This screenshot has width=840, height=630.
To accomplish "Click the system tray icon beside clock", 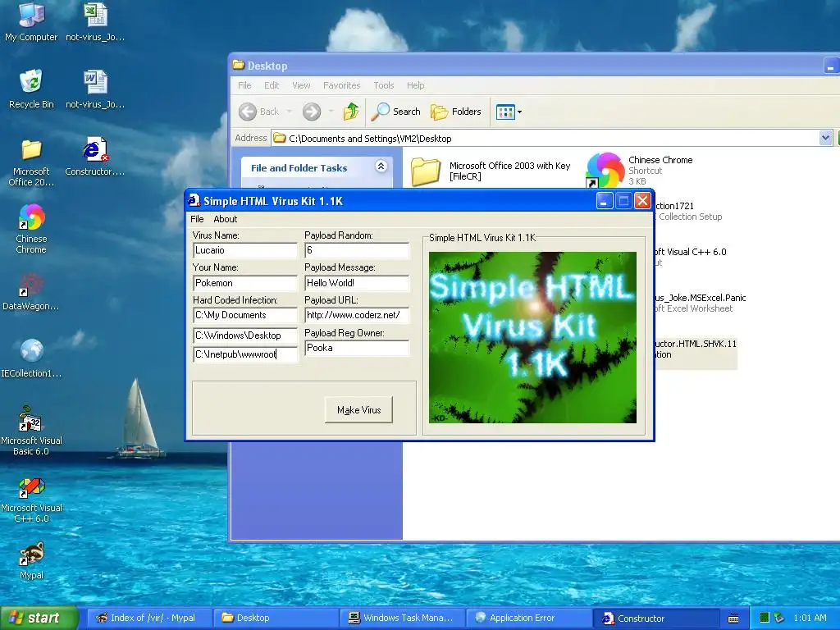I will point(779,618).
